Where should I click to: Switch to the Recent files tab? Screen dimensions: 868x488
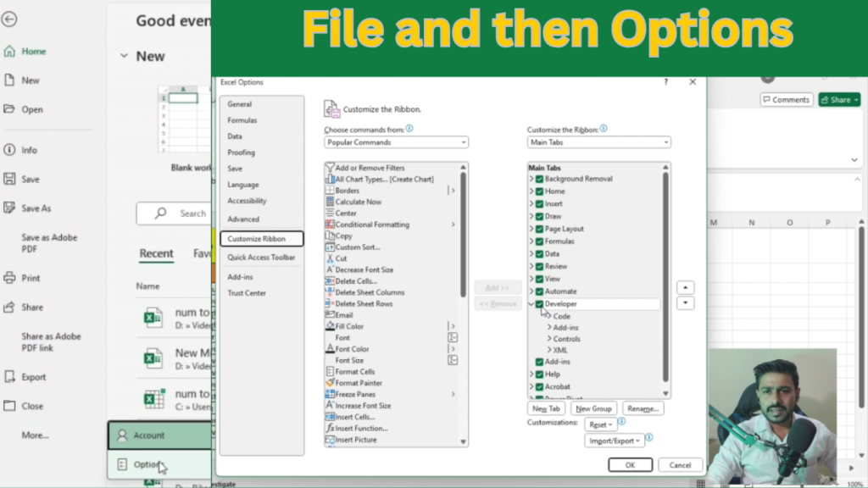(x=156, y=253)
